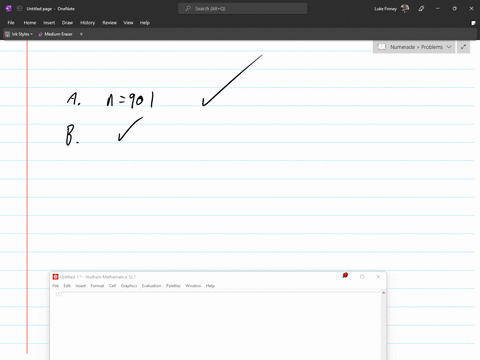Open the Mathematica File menu
Image resolution: width=480 pixels, height=360 pixels.
point(56,286)
